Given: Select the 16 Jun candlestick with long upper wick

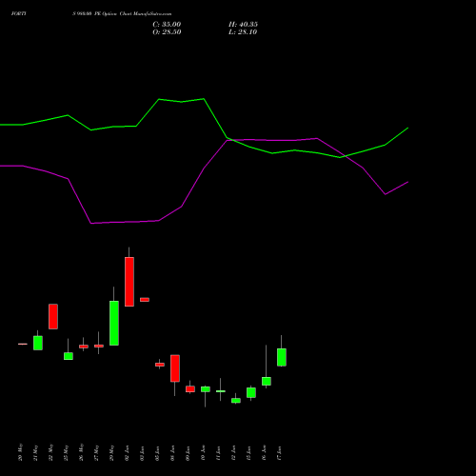Looking at the screenshot, I should click(x=267, y=381).
